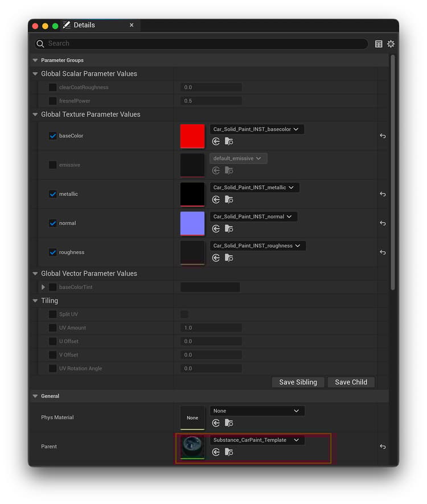Screen dimensions: 427x504
Task: Browse to Parent material in Content Browser
Action: (x=229, y=452)
